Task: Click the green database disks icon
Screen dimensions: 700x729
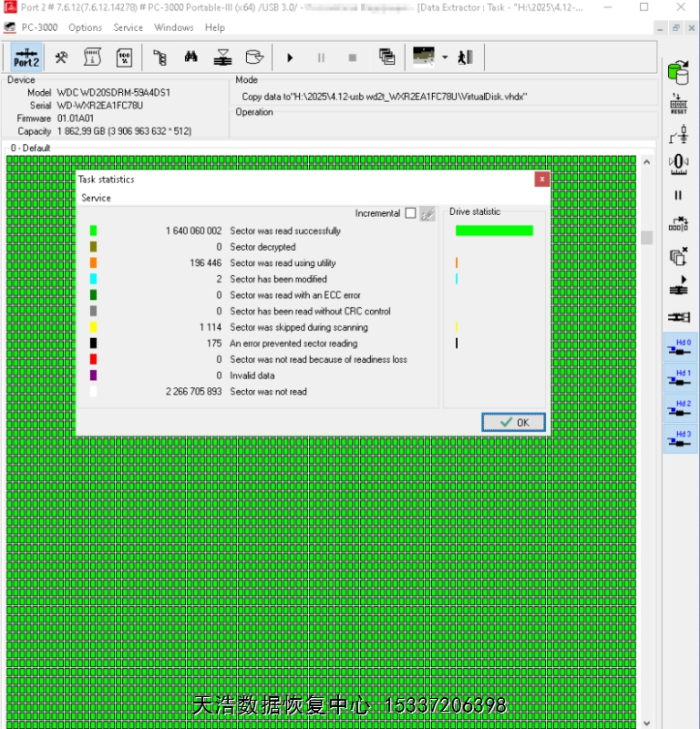Action: pos(678,71)
